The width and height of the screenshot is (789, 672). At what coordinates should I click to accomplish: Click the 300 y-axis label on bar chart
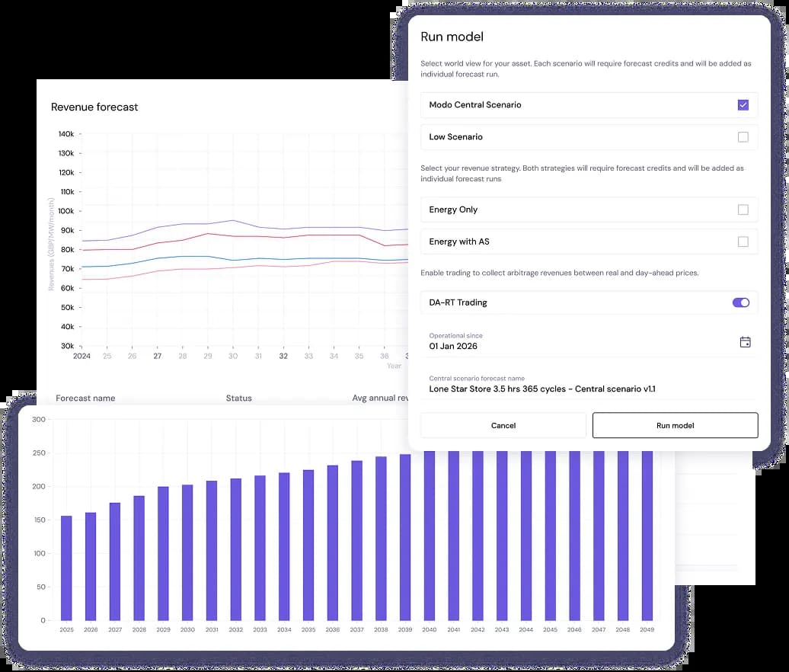click(39, 419)
